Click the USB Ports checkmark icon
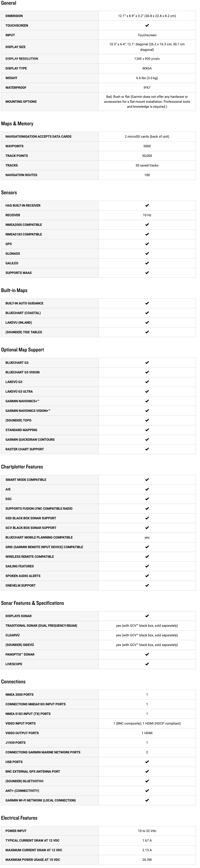This screenshot has height=868, width=200. click(x=147, y=761)
